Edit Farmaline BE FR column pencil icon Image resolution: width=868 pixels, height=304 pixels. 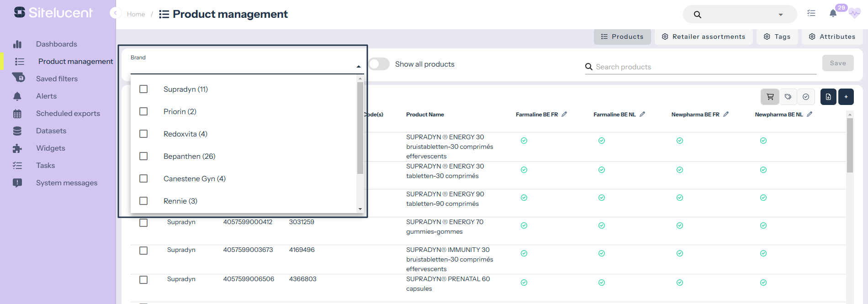[564, 115]
